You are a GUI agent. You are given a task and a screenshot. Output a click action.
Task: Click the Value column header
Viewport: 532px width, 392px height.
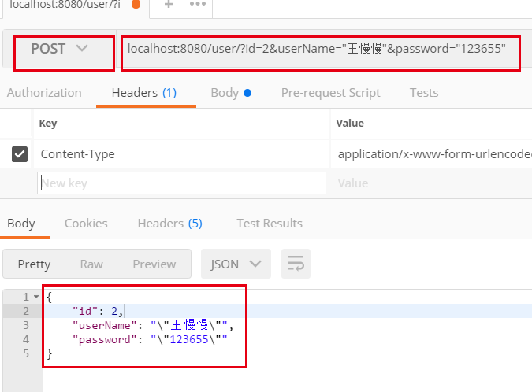coord(350,124)
